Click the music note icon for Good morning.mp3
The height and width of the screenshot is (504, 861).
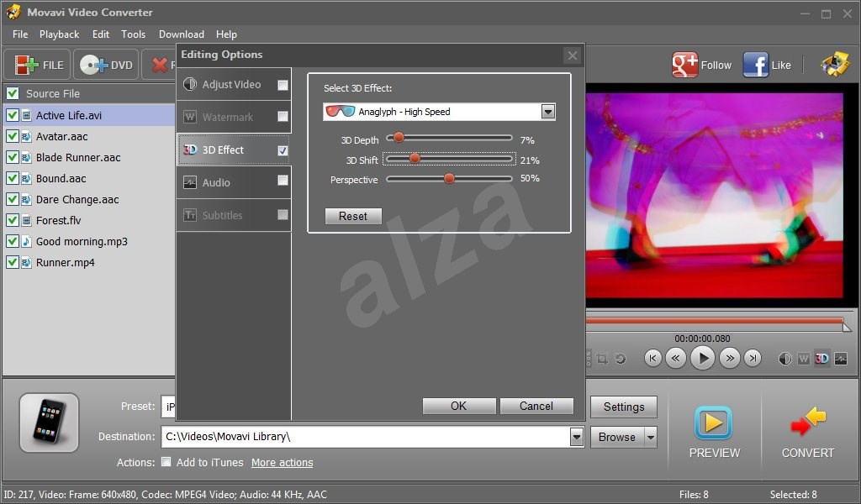(x=26, y=241)
